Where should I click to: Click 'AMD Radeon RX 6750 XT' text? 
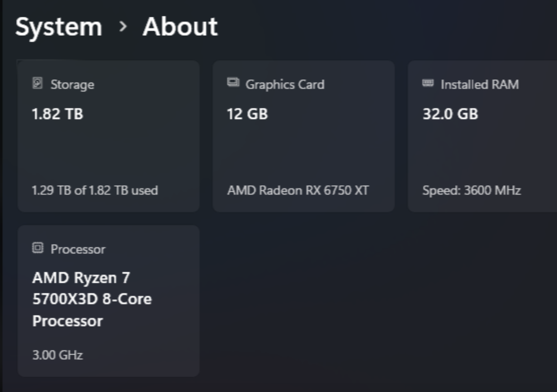tap(298, 191)
